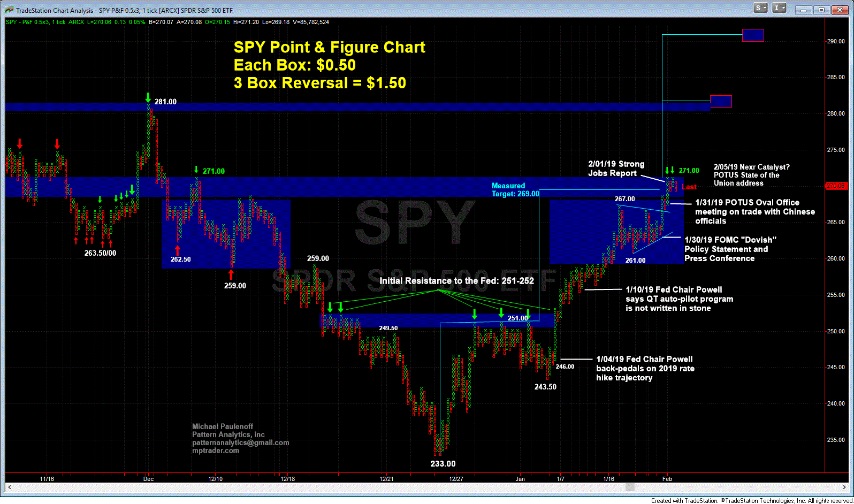
Task: Click the 'L=270.06' last price status value
Action: pyautogui.click(x=99, y=22)
